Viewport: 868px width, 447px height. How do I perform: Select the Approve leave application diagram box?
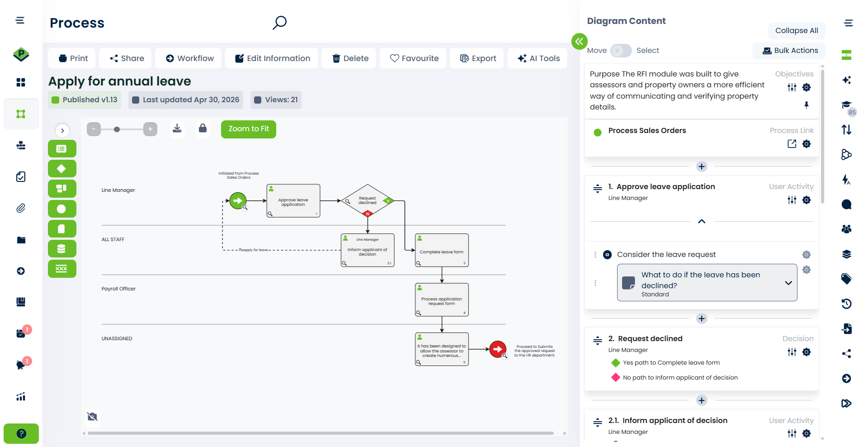(293, 201)
